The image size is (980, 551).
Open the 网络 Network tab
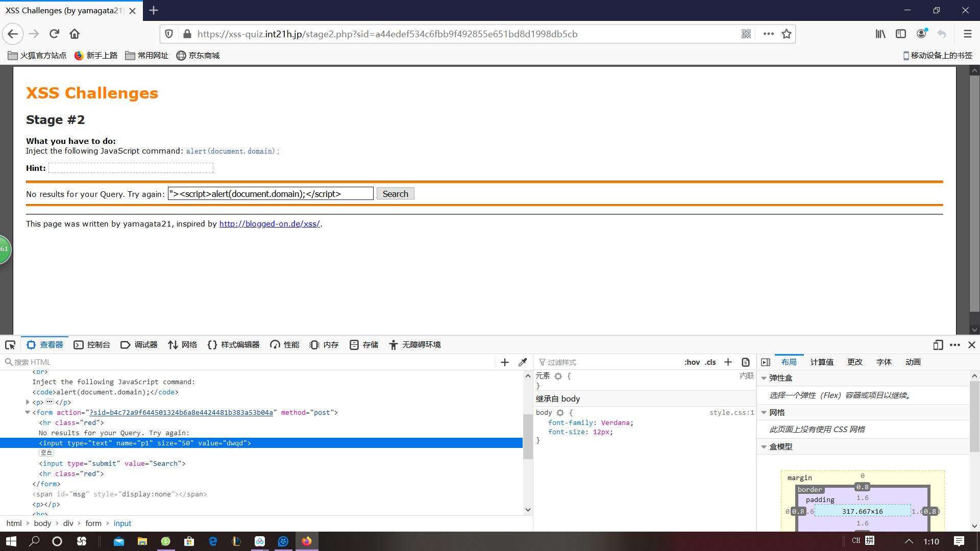183,345
